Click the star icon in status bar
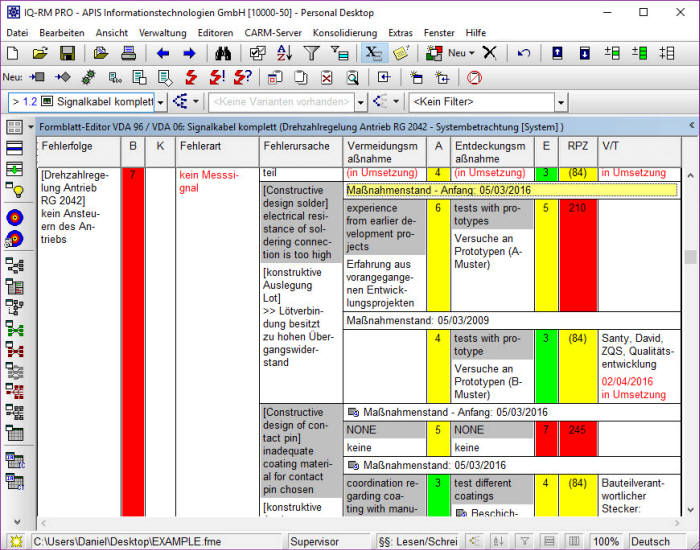The image size is (700, 550). pos(16,542)
